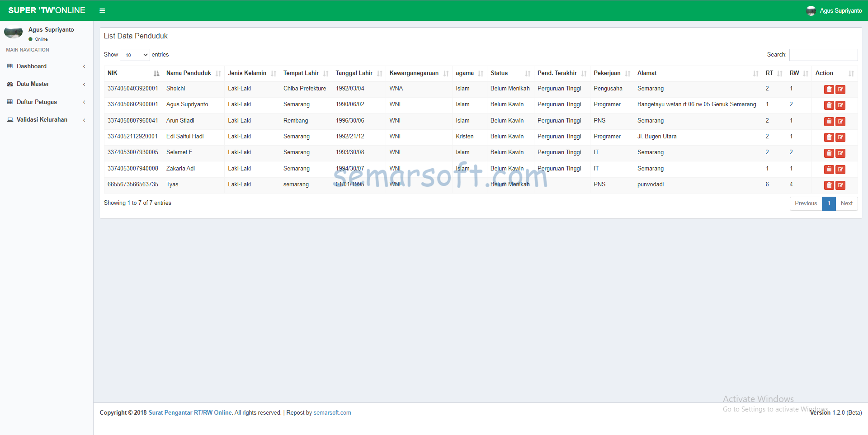Go to Next page of entries
The width and height of the screenshot is (868, 435).
846,203
